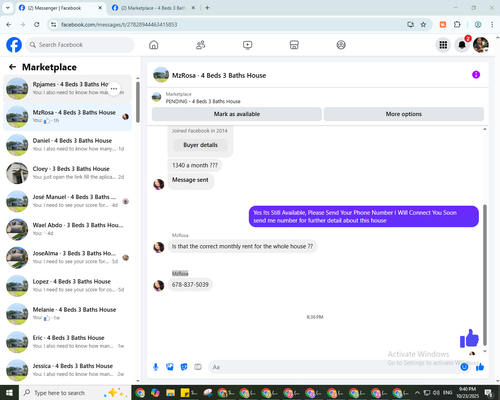Click chat messages scrollbar
Viewport: 500px width, 400px height.
[x=485, y=275]
